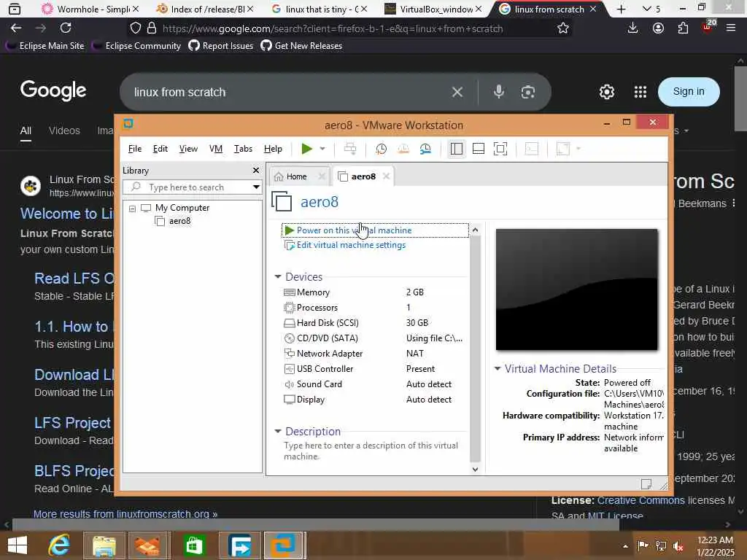Click Power on this virtual machine
This screenshot has width=747, height=560.
point(354,230)
